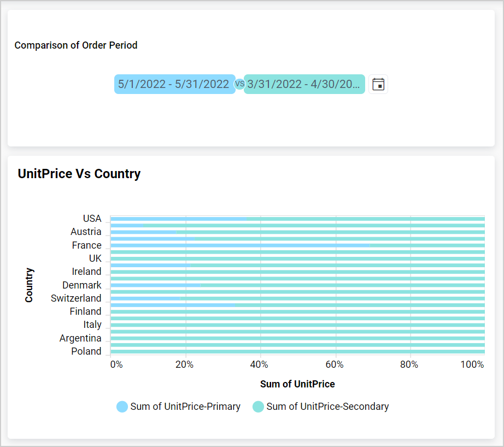This screenshot has width=504, height=447.
Task: Open the primary range 5/1/2022 - 5/31/2022 picker
Action: point(174,84)
